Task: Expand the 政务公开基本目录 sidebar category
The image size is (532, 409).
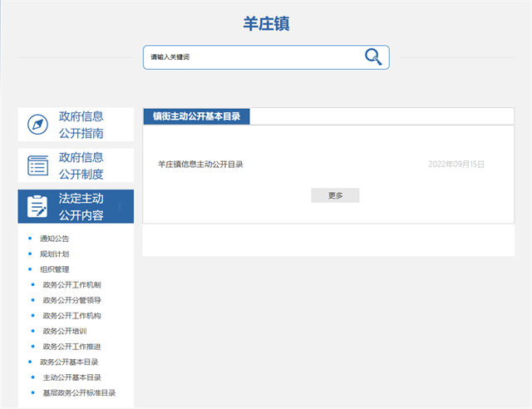Action: [x=69, y=362]
